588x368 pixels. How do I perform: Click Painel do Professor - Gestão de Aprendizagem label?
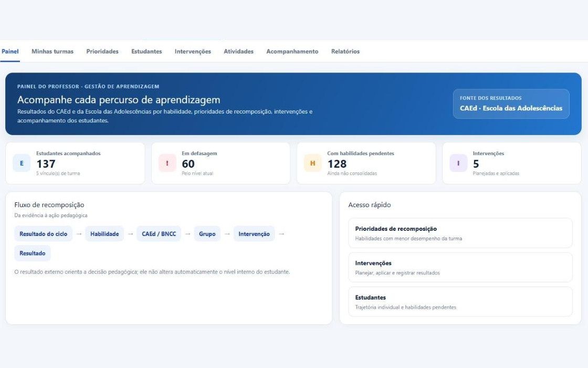[89, 86]
